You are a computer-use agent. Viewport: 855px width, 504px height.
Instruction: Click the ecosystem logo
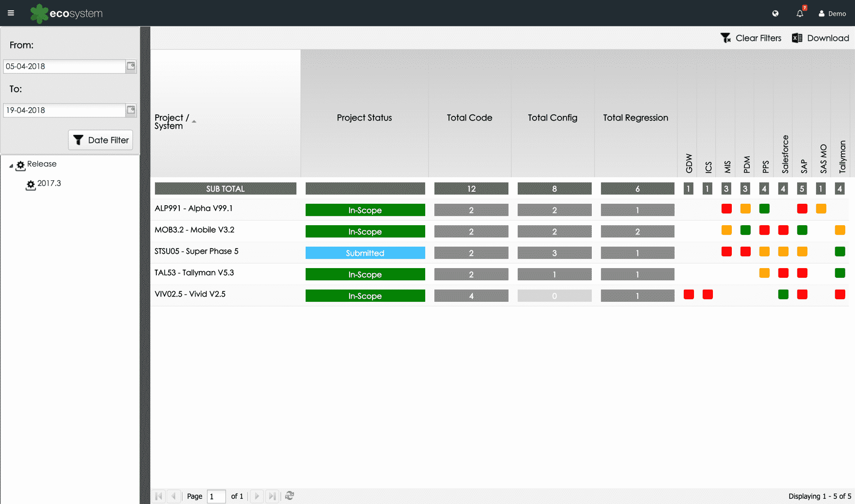(66, 14)
